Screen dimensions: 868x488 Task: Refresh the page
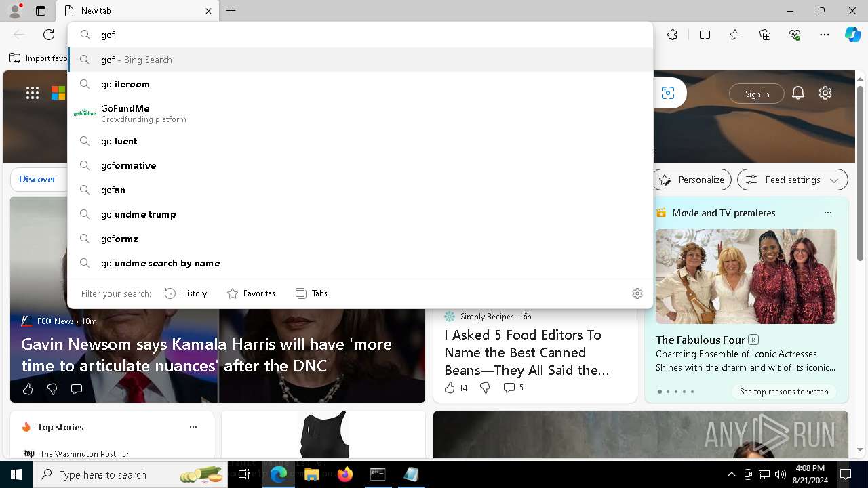tap(49, 35)
